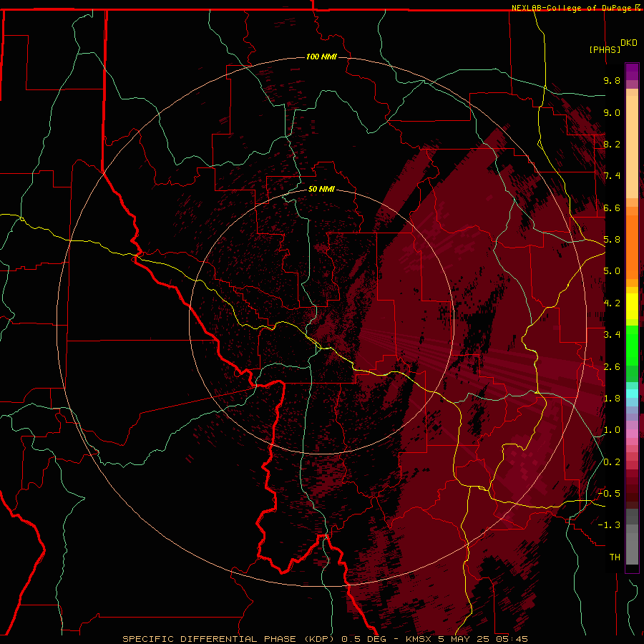Click the 9.0 scale value
This screenshot has width=644, height=644.
pos(612,112)
